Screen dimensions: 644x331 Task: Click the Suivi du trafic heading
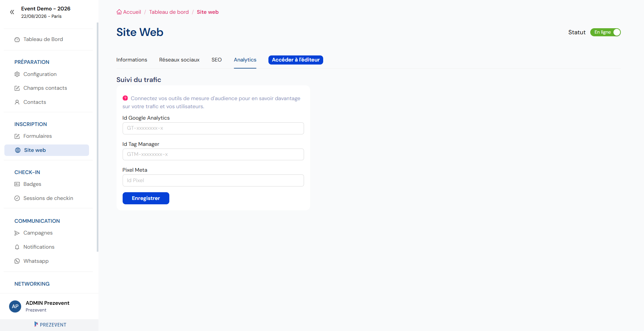tap(139, 80)
